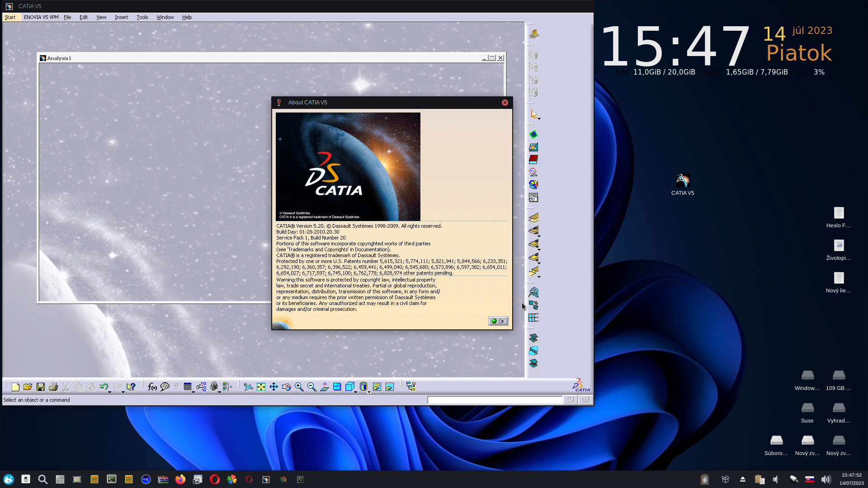Click the Save disk icon
This screenshot has width=868, height=488.
point(41,387)
